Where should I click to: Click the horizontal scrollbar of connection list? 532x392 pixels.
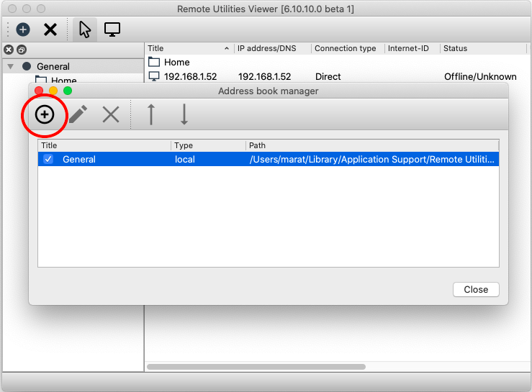256,367
